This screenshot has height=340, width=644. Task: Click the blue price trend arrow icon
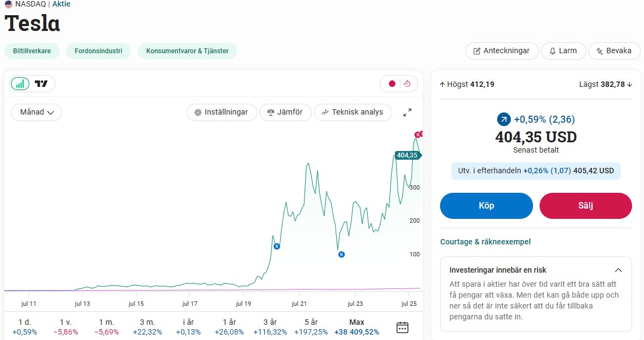pos(504,119)
